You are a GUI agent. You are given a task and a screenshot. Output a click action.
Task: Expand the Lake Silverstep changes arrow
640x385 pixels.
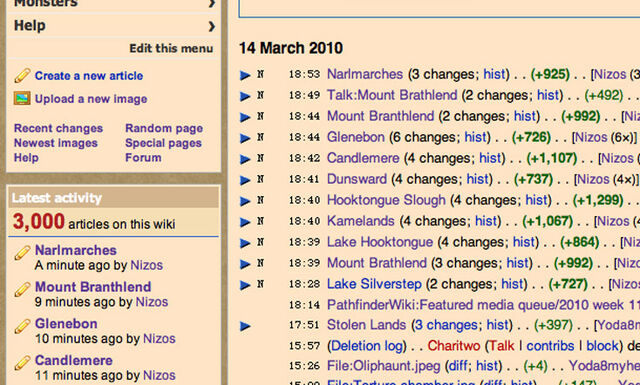pos(245,285)
